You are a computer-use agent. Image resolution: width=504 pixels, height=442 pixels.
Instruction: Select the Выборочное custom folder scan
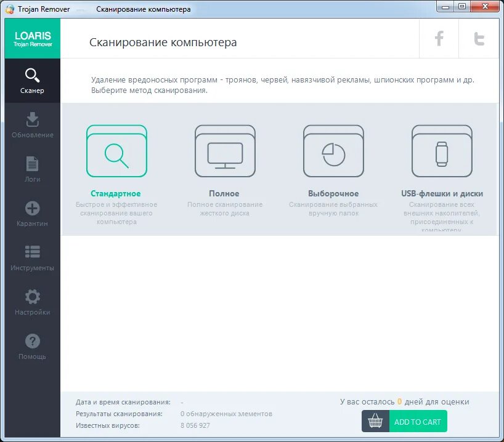[x=333, y=151]
